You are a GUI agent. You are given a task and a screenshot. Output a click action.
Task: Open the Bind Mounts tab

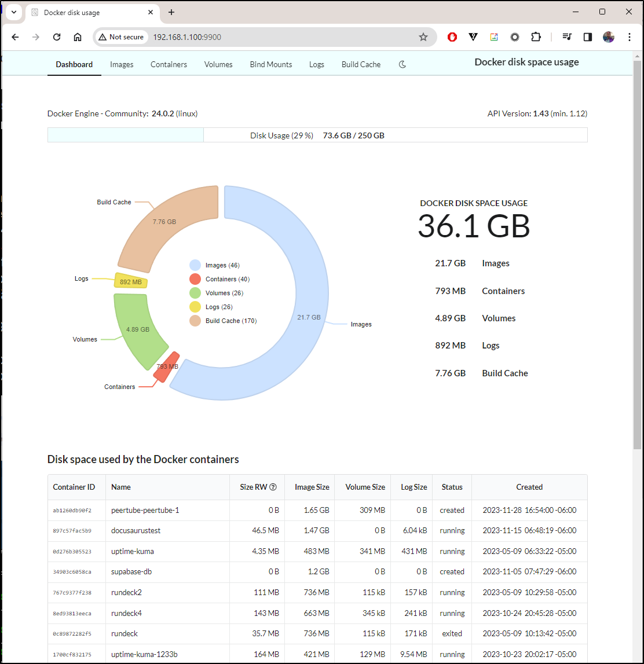pyautogui.click(x=270, y=64)
